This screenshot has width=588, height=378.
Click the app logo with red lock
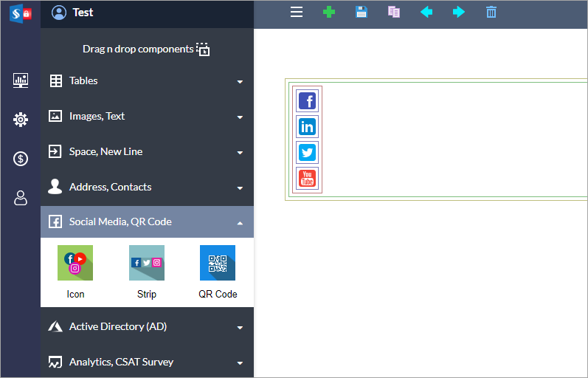21,13
